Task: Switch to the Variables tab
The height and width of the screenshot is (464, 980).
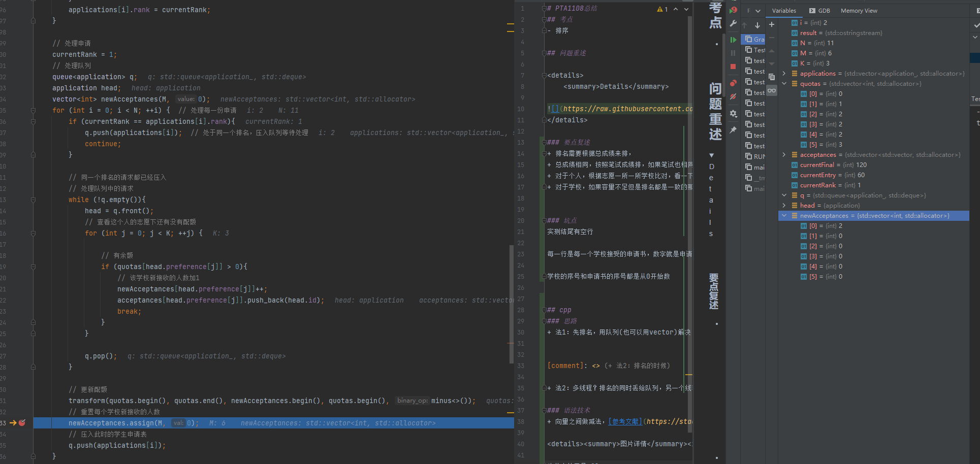Action: click(x=784, y=11)
